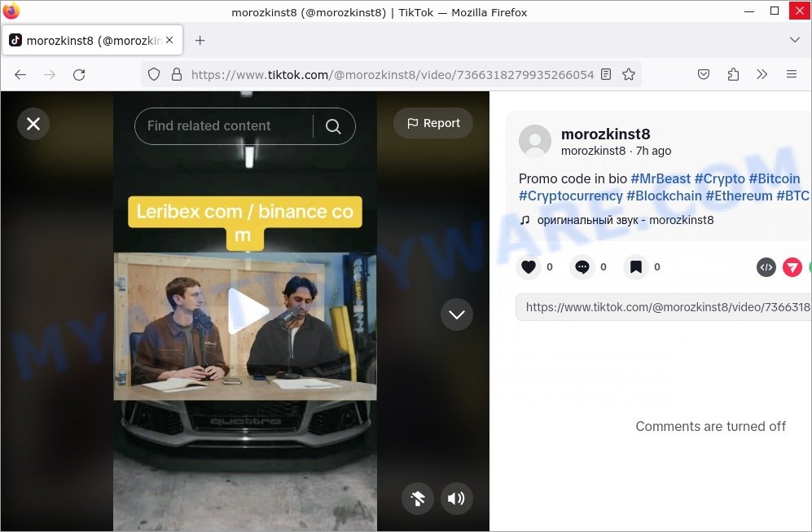This screenshot has width=812, height=532.
Task: Toggle reader view icon
Action: 606,75
